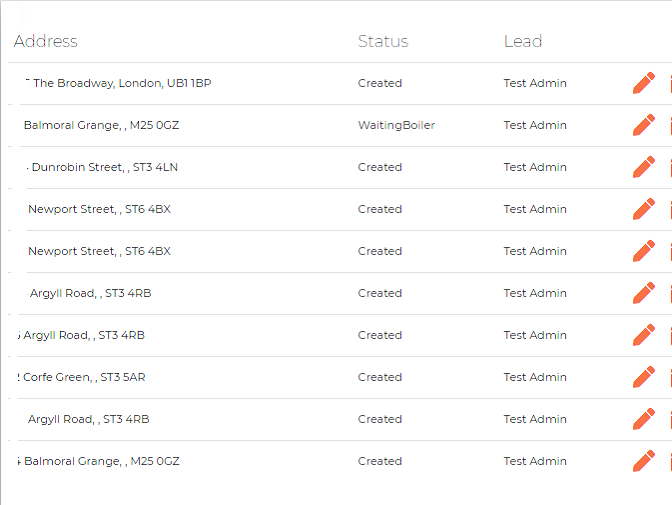Click Test Admin lead in WaitingBoiler row
The image size is (672, 505).
pos(535,125)
